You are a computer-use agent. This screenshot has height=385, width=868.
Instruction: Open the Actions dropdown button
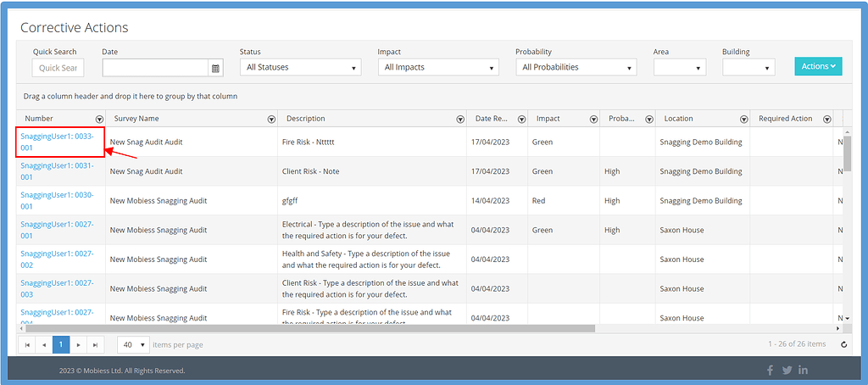pyautogui.click(x=818, y=66)
